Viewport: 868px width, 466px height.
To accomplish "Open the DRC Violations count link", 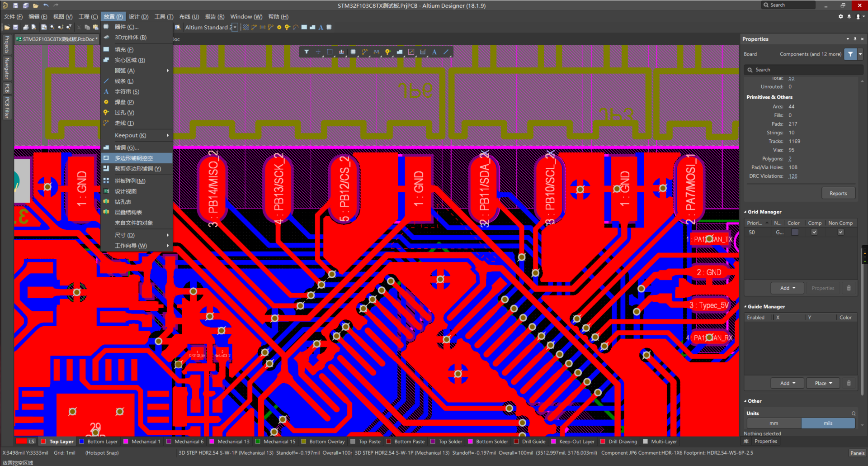I will pos(793,176).
